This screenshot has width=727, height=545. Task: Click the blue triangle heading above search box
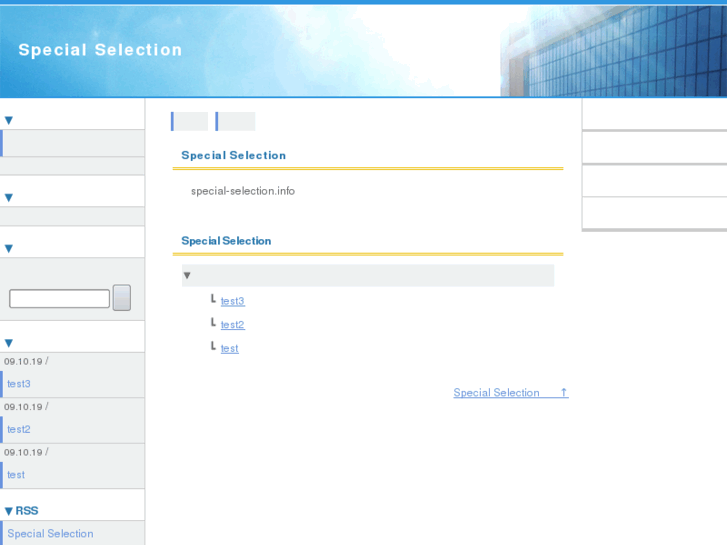8,249
